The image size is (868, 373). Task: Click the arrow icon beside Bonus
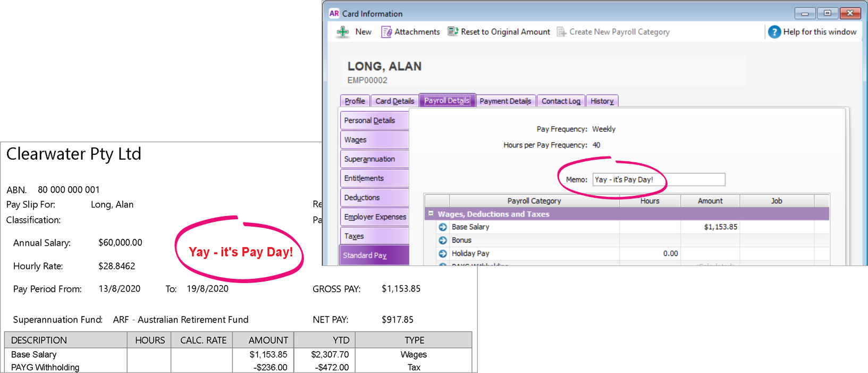[x=443, y=241]
